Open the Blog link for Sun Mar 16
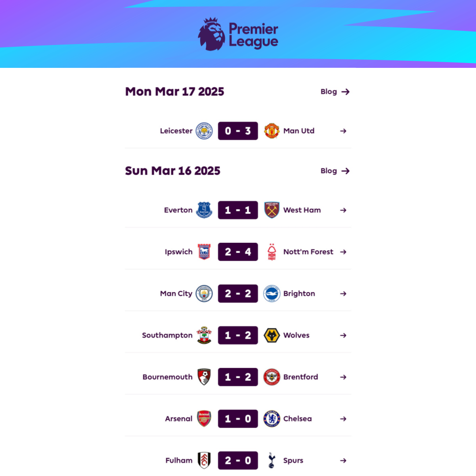Screen dimensions: 476x476 [x=335, y=171]
